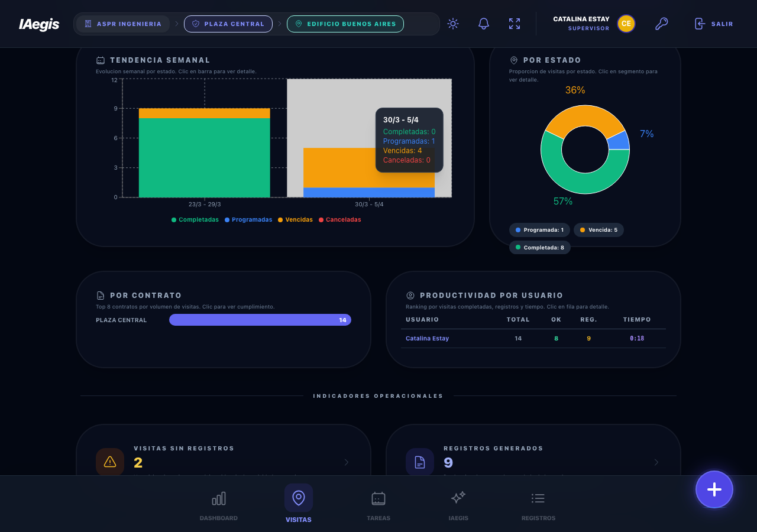757x532 pixels.
Task: Switch to the Tareas tab
Action: point(378,498)
